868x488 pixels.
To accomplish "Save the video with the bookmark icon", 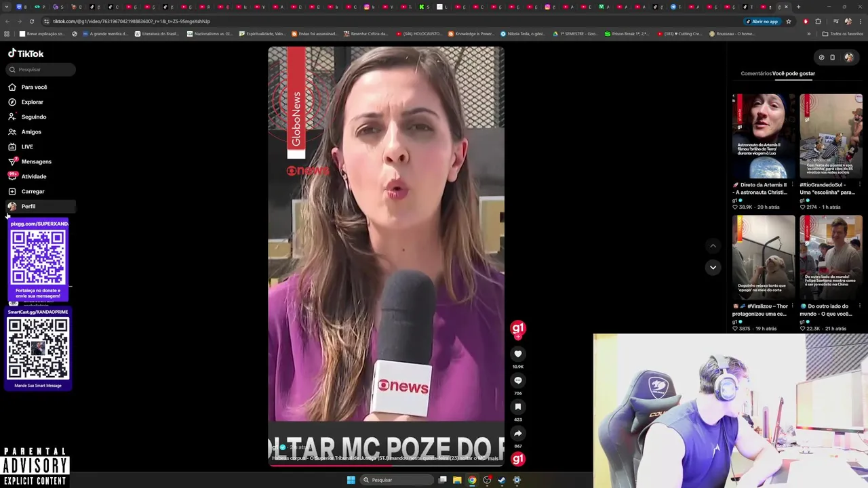I will click(x=517, y=407).
